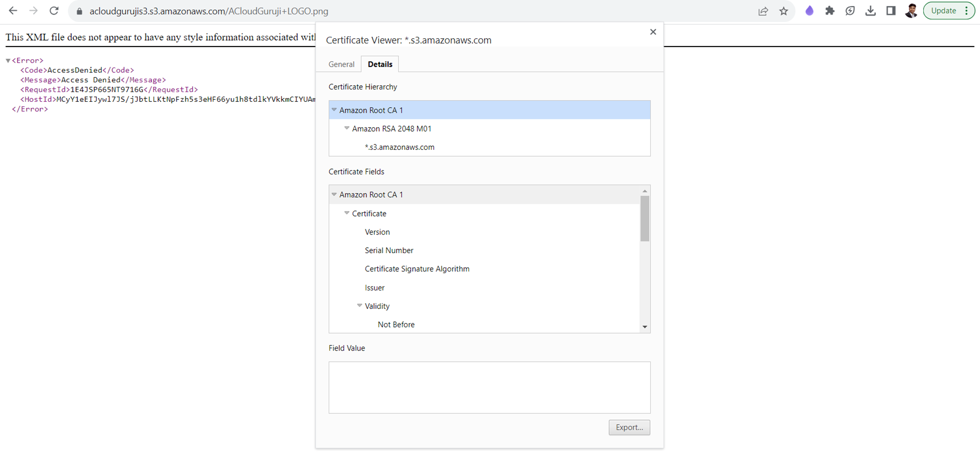Reload the current page

54,11
